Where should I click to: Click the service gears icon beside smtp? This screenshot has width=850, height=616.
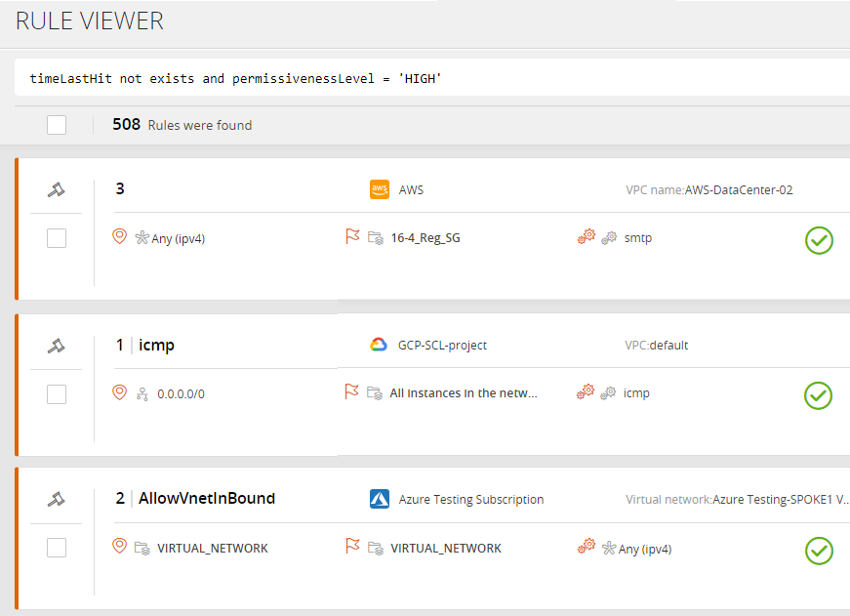(x=587, y=236)
